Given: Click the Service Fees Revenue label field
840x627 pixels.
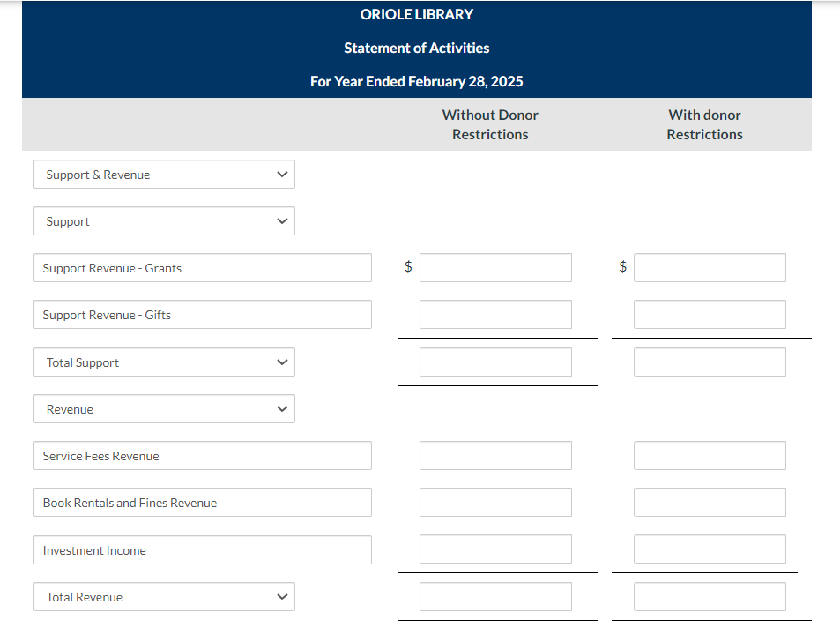Looking at the screenshot, I should [203, 456].
